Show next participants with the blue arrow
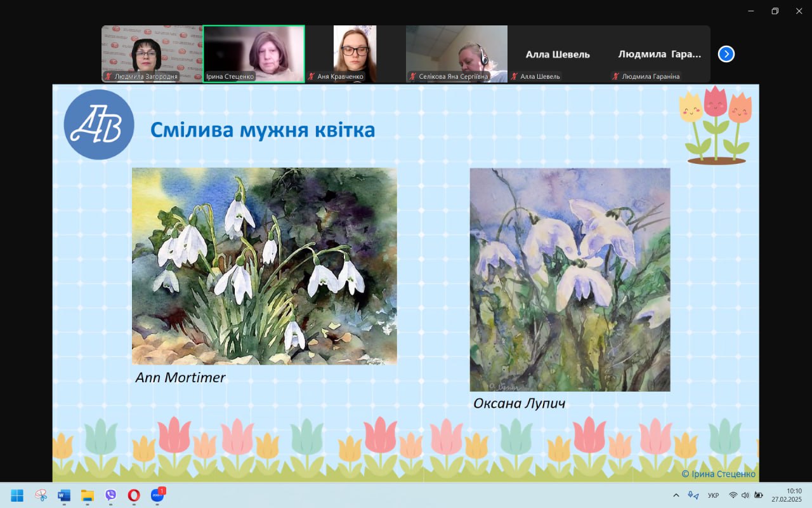The image size is (812, 508). click(x=726, y=54)
